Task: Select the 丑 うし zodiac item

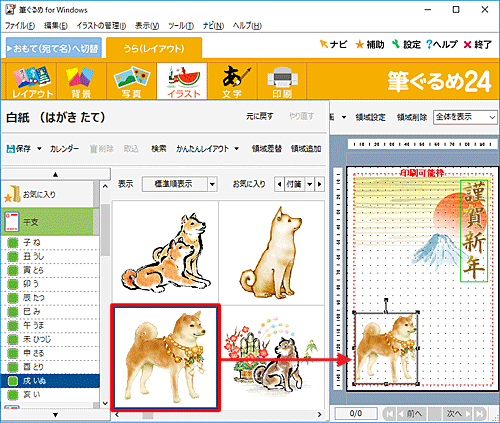Action: [x=50, y=256]
